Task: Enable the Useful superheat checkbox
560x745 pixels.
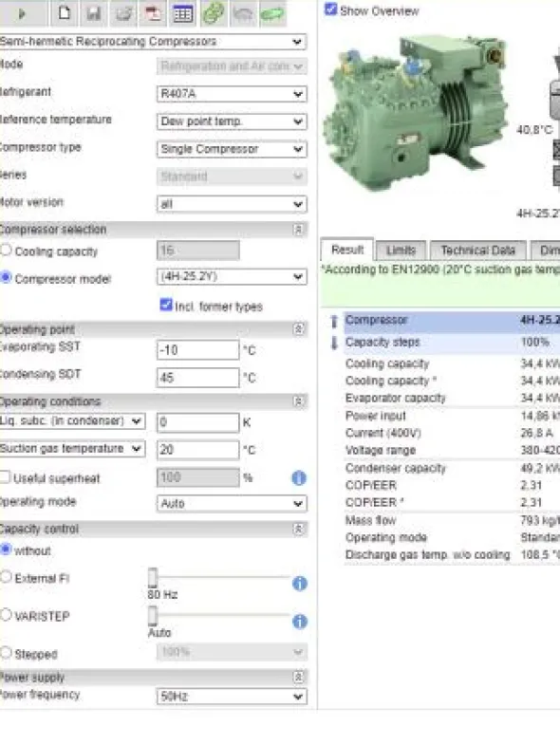Action: pyautogui.click(x=5, y=477)
